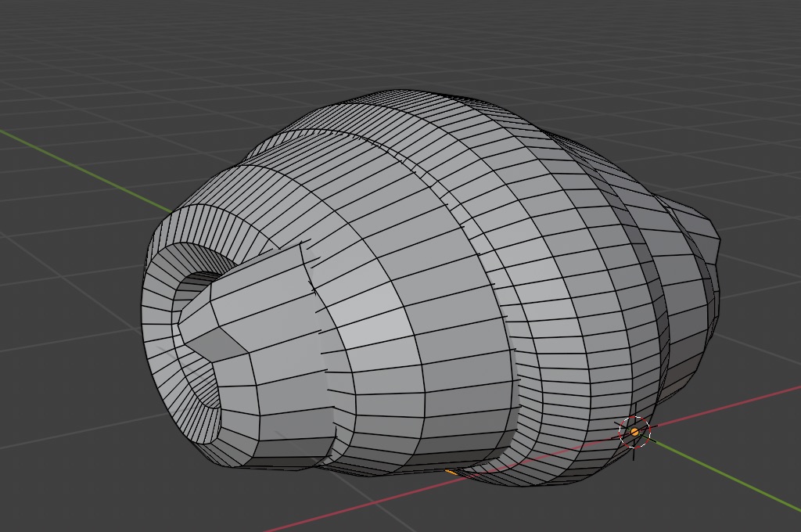The width and height of the screenshot is (801, 532).
Task: Click the small orange marker under the mesh
Action: [451, 472]
